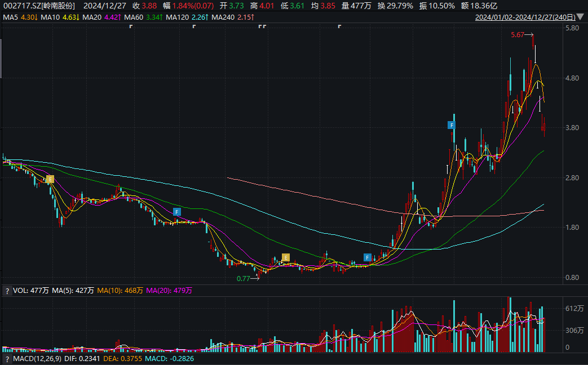Click the blue F marker beside the lower yellow E marker
Image resolution: width=588 pixels, height=365 pixels.
coord(368,257)
